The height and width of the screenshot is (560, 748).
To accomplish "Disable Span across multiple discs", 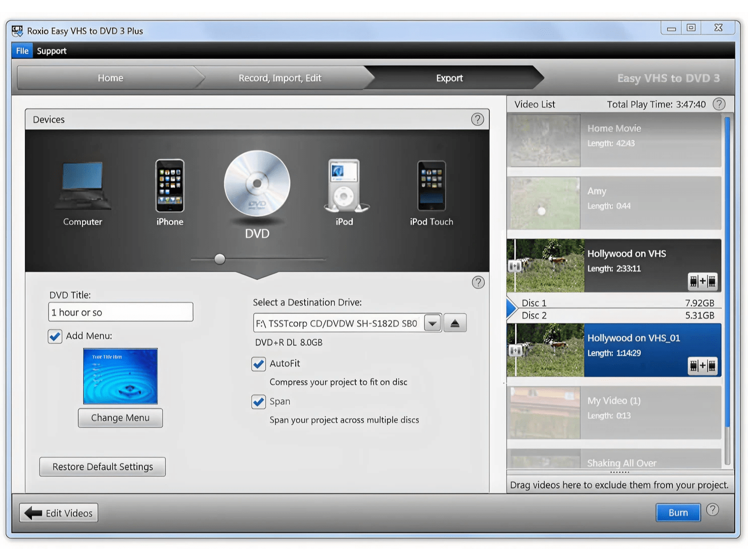I will [x=258, y=401].
